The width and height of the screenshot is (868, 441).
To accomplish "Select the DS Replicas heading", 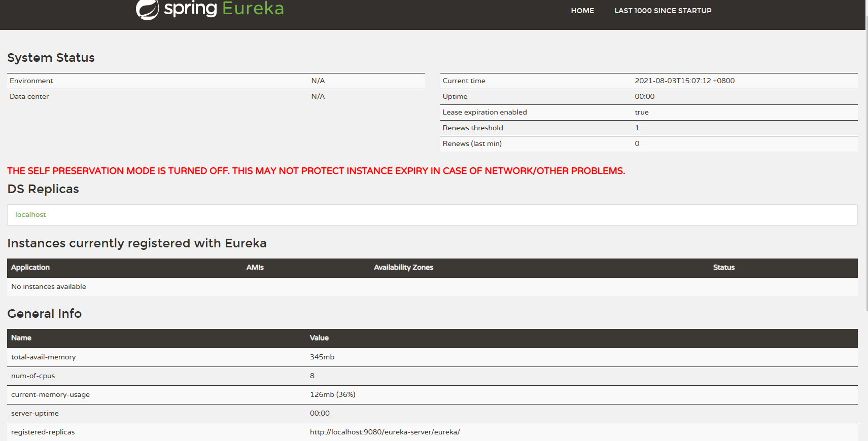I will [x=43, y=189].
